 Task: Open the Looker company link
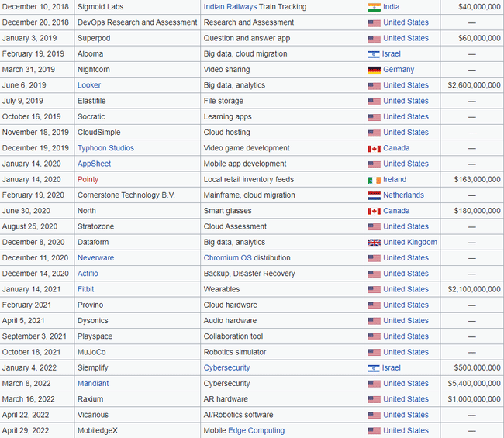[89, 85]
